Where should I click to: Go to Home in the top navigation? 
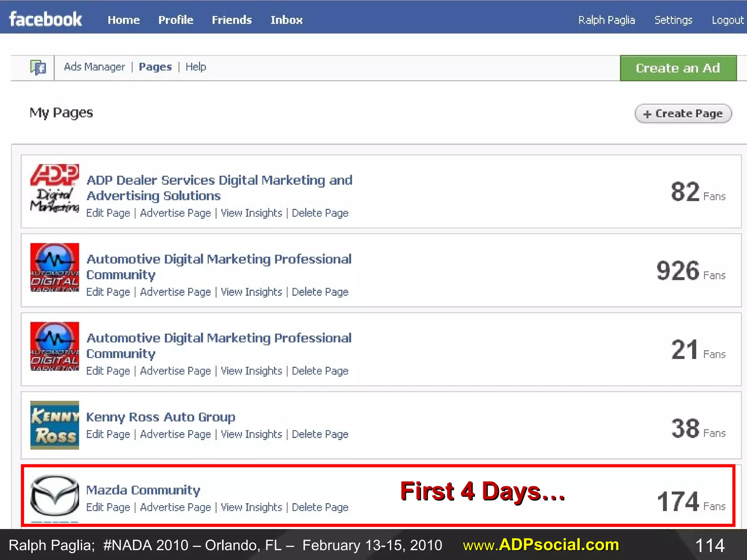pos(124,20)
